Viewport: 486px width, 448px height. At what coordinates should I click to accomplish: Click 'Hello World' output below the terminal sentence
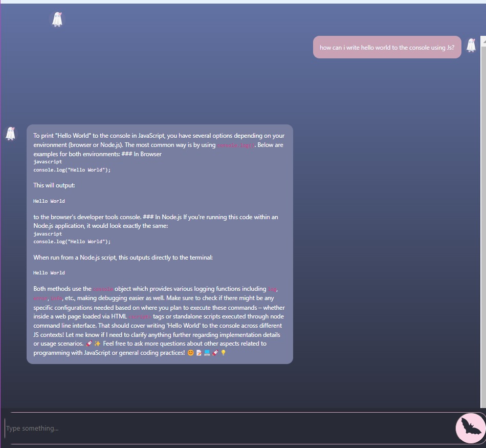(49, 273)
